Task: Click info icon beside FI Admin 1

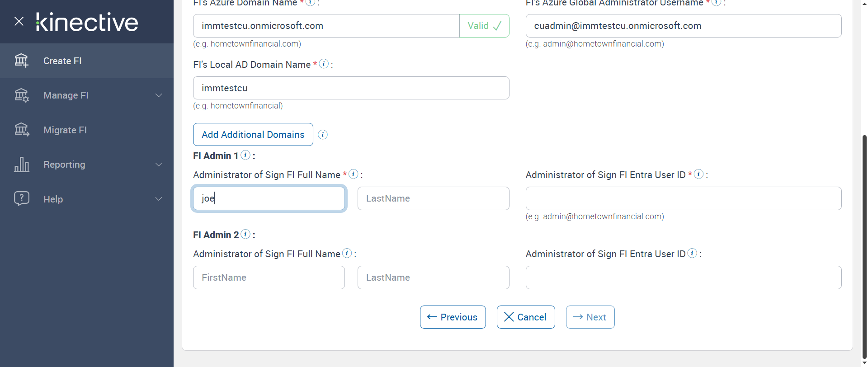Action: tap(245, 155)
